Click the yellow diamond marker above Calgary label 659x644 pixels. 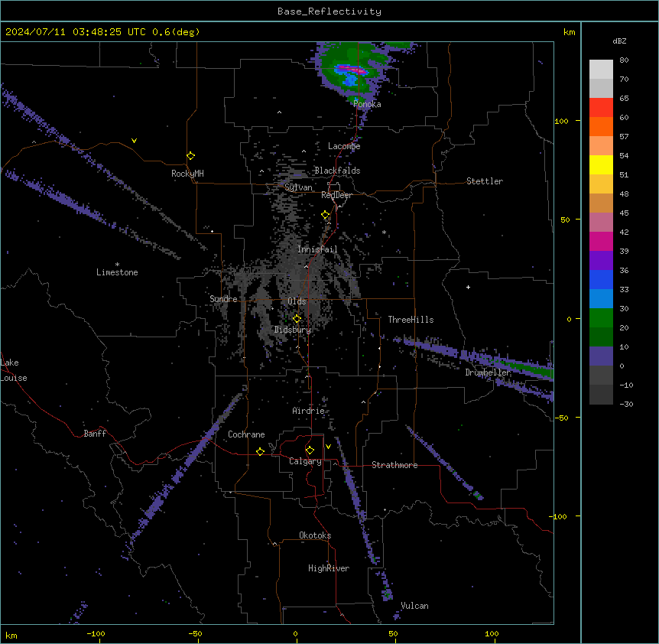click(310, 450)
